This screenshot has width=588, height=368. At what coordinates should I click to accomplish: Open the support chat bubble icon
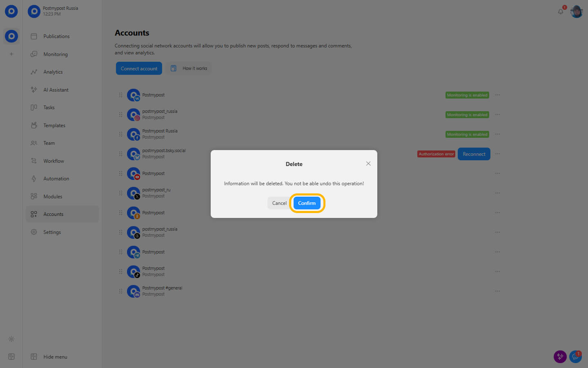click(x=575, y=357)
